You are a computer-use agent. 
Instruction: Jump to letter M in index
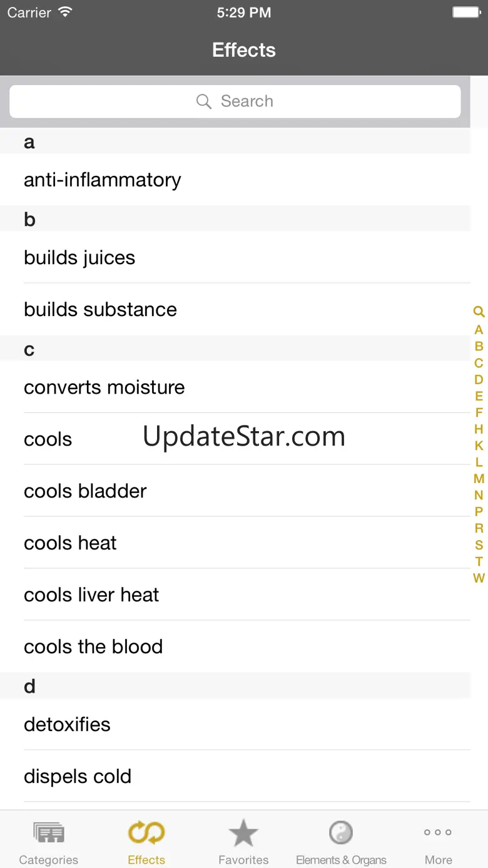tap(479, 479)
